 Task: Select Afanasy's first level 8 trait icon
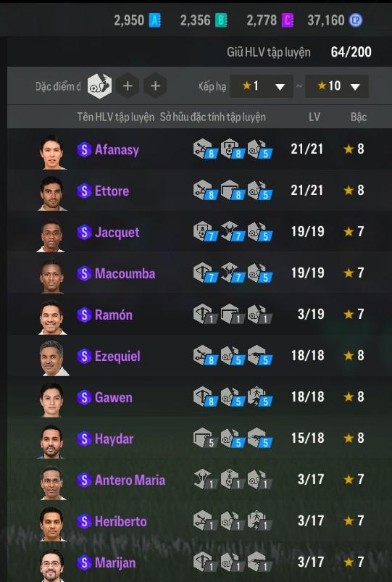(205, 149)
